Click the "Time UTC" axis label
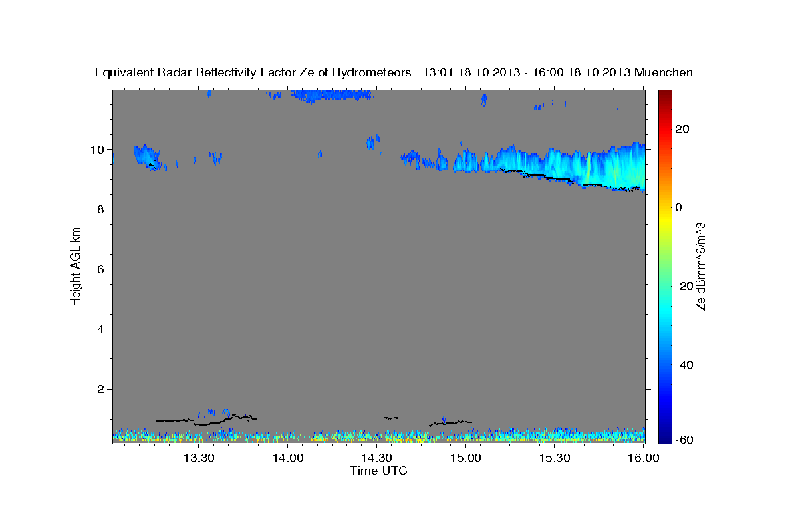The image size is (798, 532). tap(378, 471)
